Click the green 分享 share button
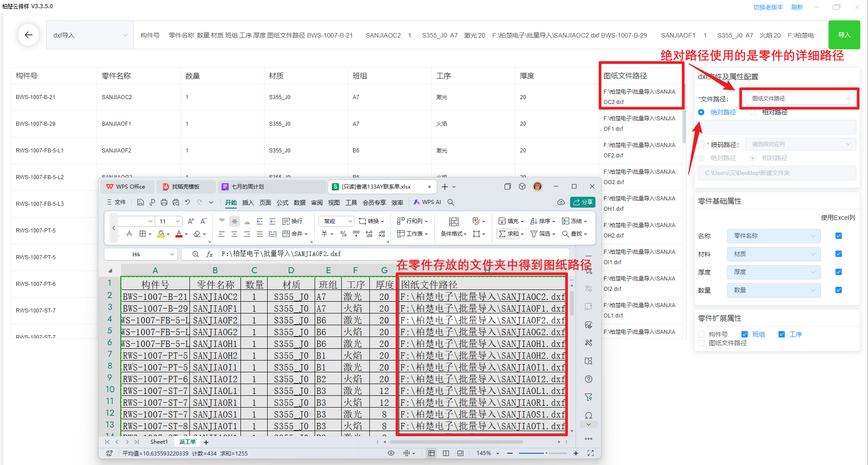 [x=583, y=202]
